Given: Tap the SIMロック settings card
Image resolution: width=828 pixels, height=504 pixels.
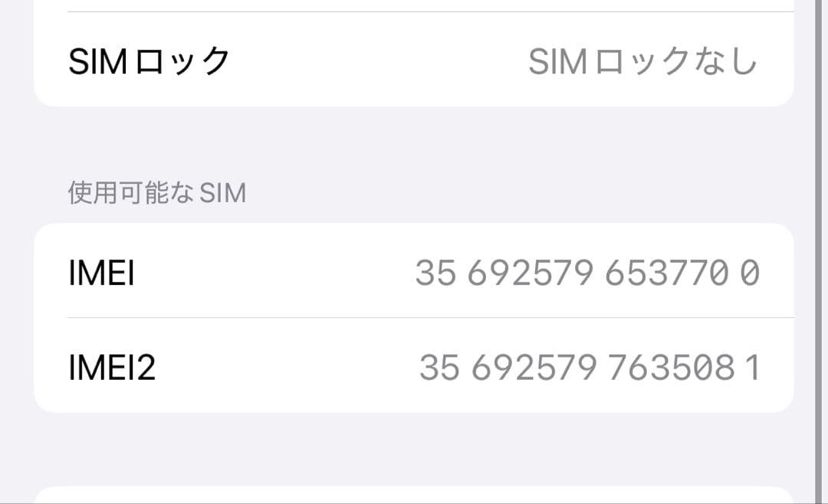Looking at the screenshot, I should click(x=414, y=61).
